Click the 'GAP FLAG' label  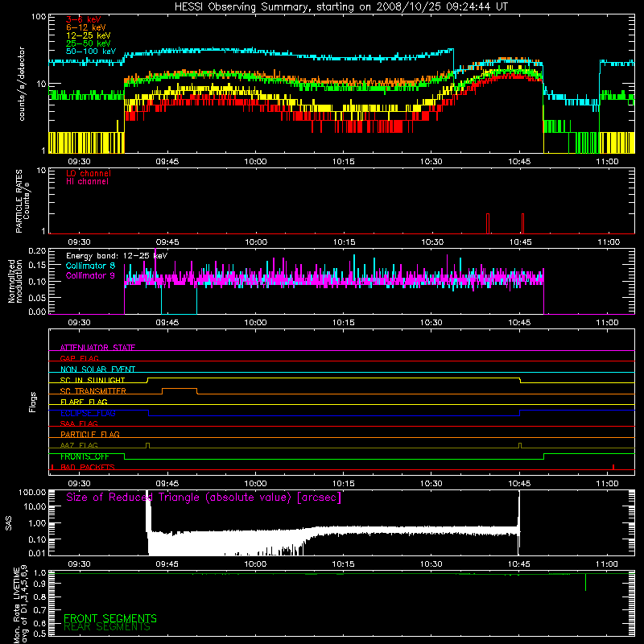point(79,358)
